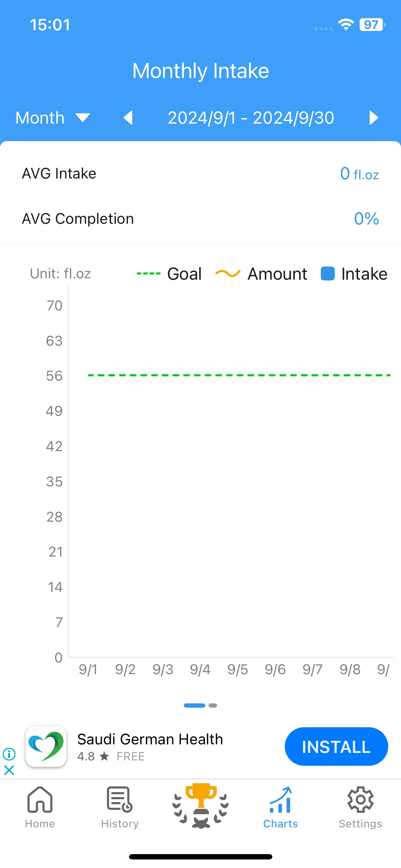401x868 pixels.
Task: Tap the trophy achievements icon
Action: tap(201, 806)
